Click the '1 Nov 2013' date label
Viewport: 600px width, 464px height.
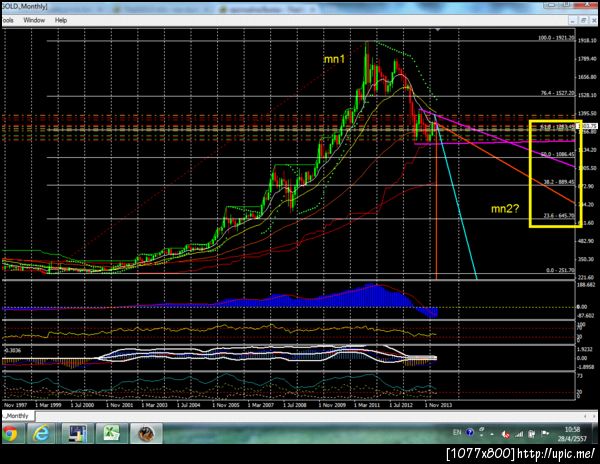pyautogui.click(x=439, y=405)
